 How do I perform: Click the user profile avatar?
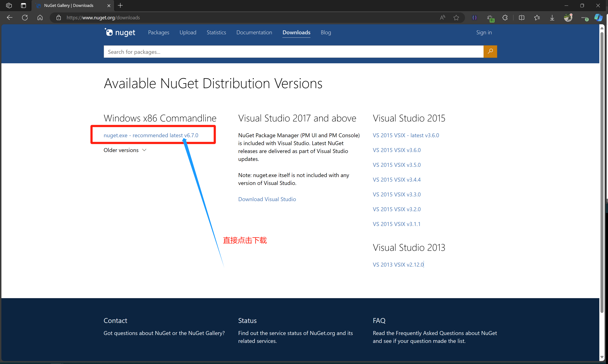click(x=568, y=18)
